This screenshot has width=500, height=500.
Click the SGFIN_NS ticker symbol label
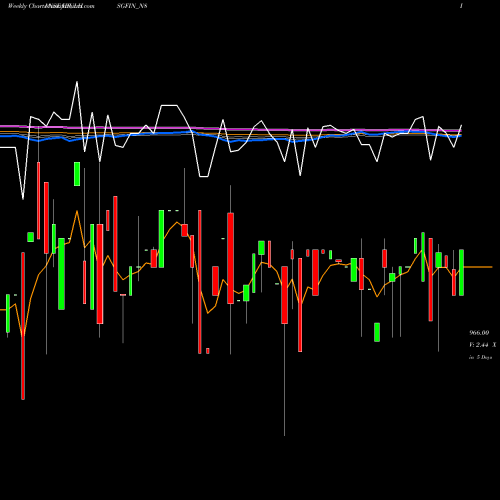click(x=132, y=6)
